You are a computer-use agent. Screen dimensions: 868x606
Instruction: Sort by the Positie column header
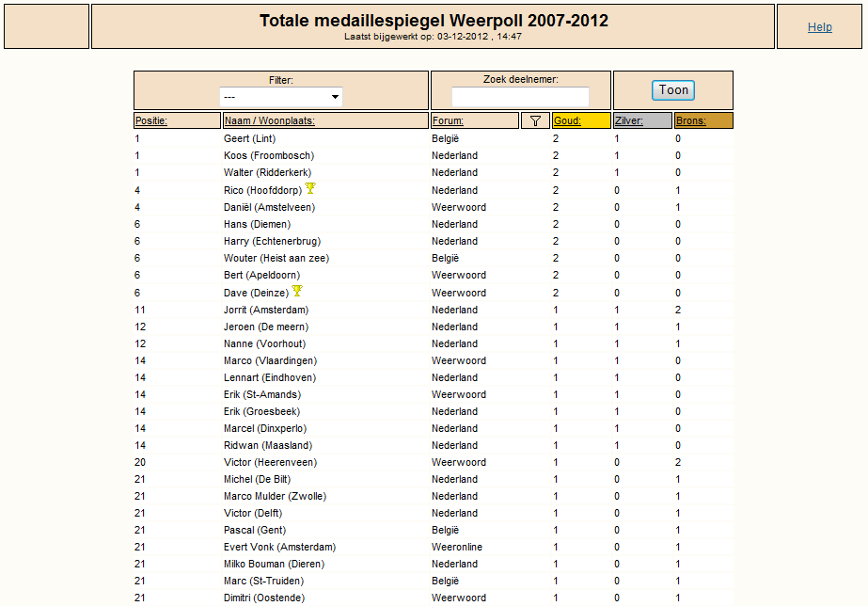pyautogui.click(x=151, y=120)
